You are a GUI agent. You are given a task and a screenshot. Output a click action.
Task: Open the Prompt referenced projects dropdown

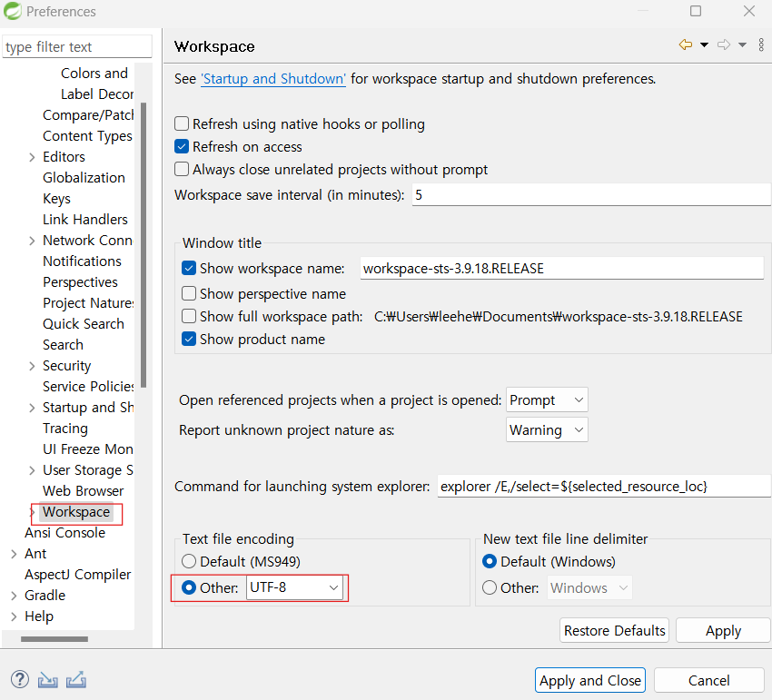tap(547, 399)
